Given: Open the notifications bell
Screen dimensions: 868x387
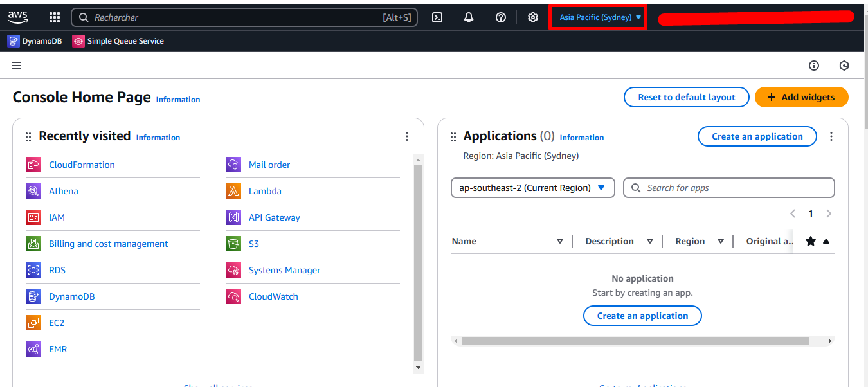Looking at the screenshot, I should coord(469,17).
